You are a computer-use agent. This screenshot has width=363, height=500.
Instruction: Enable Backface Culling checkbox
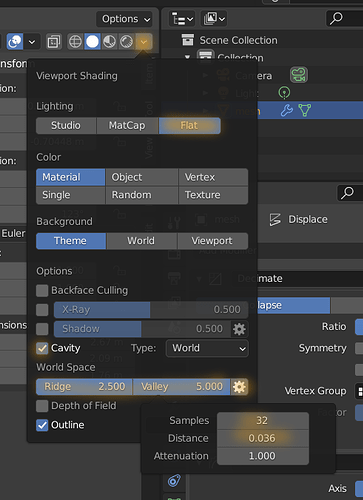point(42,290)
